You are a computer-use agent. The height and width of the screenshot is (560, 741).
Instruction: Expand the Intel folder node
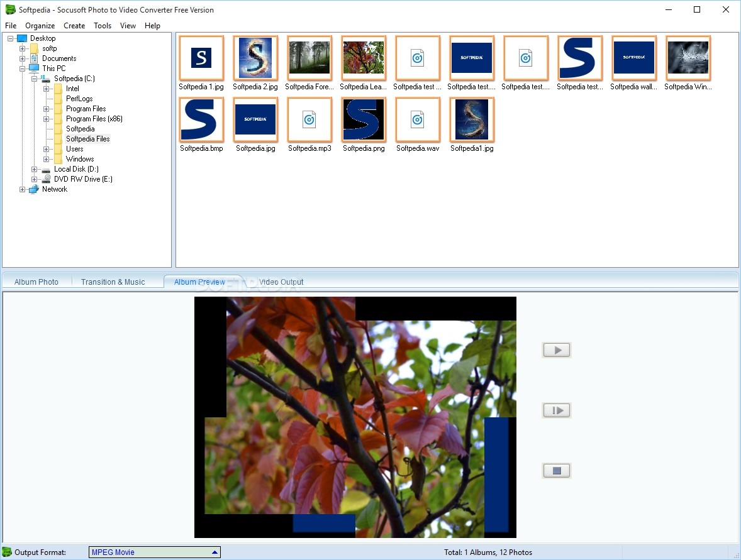[46, 89]
